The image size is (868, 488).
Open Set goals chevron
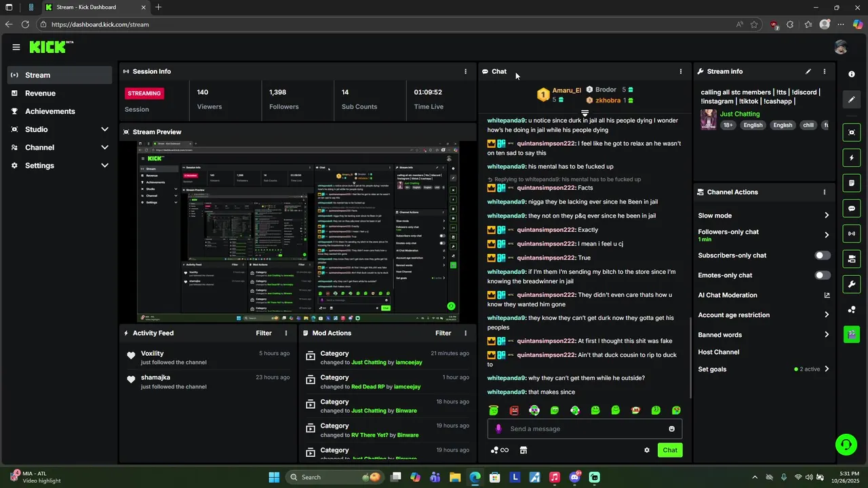click(x=827, y=369)
